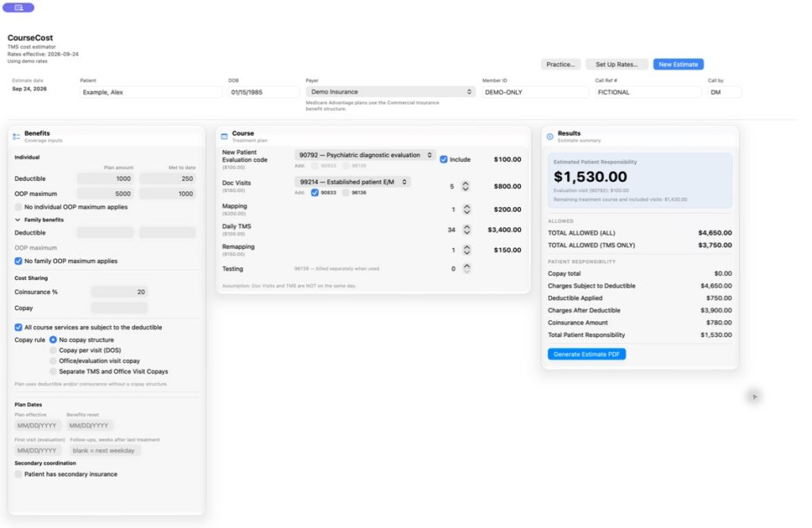Click the Course panel calendar icon
The width and height of the screenshot is (812, 528).
(224, 136)
